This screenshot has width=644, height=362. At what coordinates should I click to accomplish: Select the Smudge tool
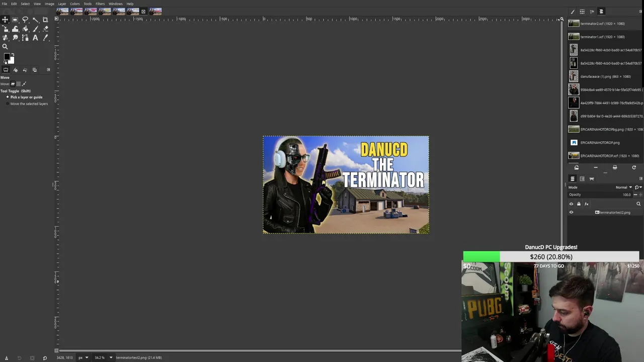15,38
